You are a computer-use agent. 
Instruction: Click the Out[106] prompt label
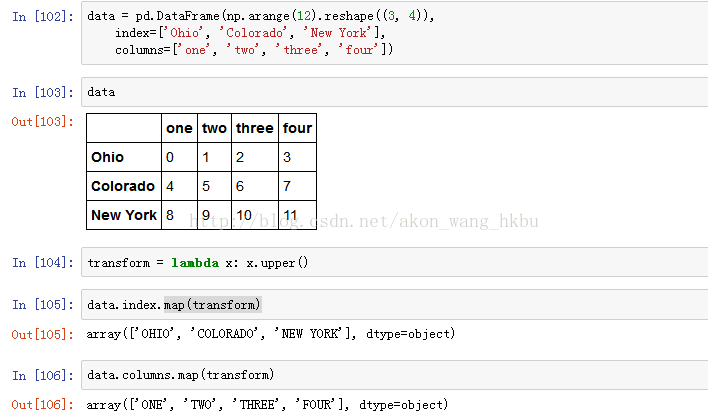(x=43, y=405)
